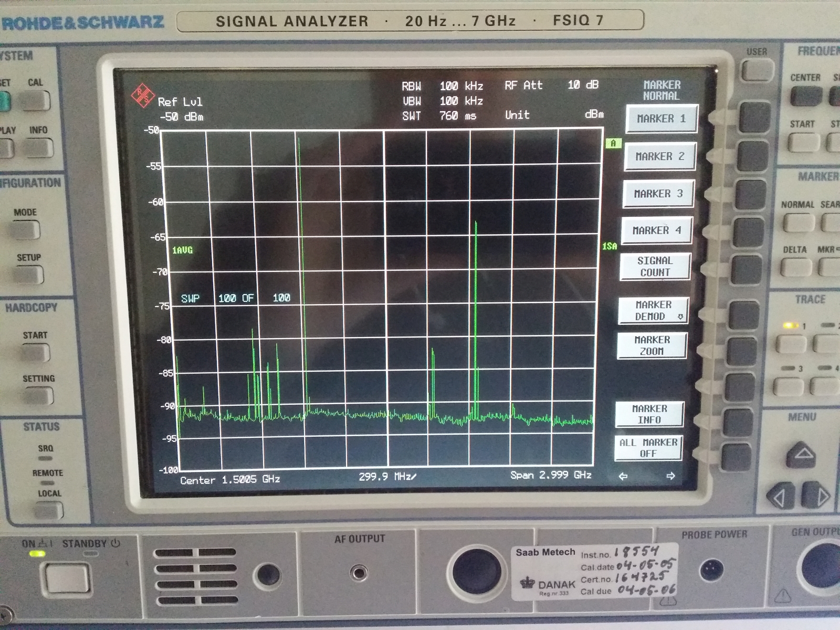Screen dimensions: 840x630
Task: Push the HARDCOPY SETTING key
Action: 38,396
